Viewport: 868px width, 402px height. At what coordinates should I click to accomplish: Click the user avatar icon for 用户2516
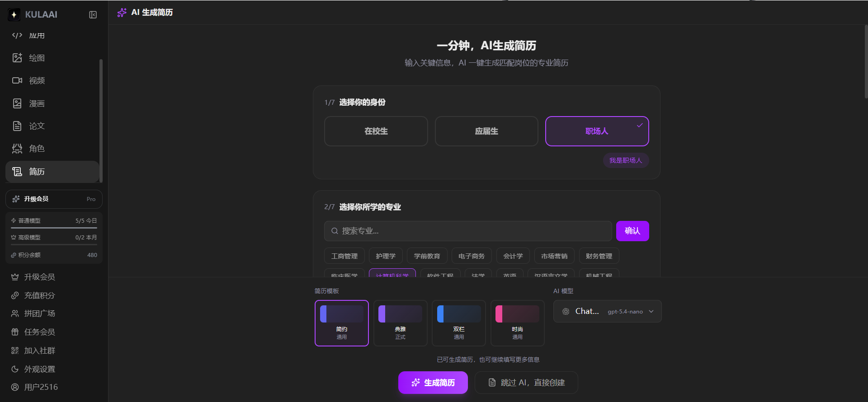[x=15, y=387]
